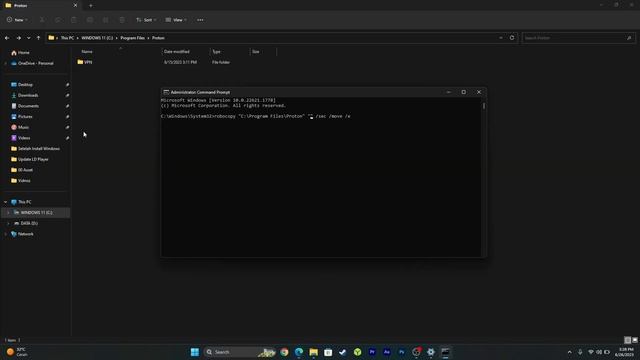Expand the WINDOWS 11 (C:) drive node
The height and width of the screenshot is (360, 640).
(8, 213)
